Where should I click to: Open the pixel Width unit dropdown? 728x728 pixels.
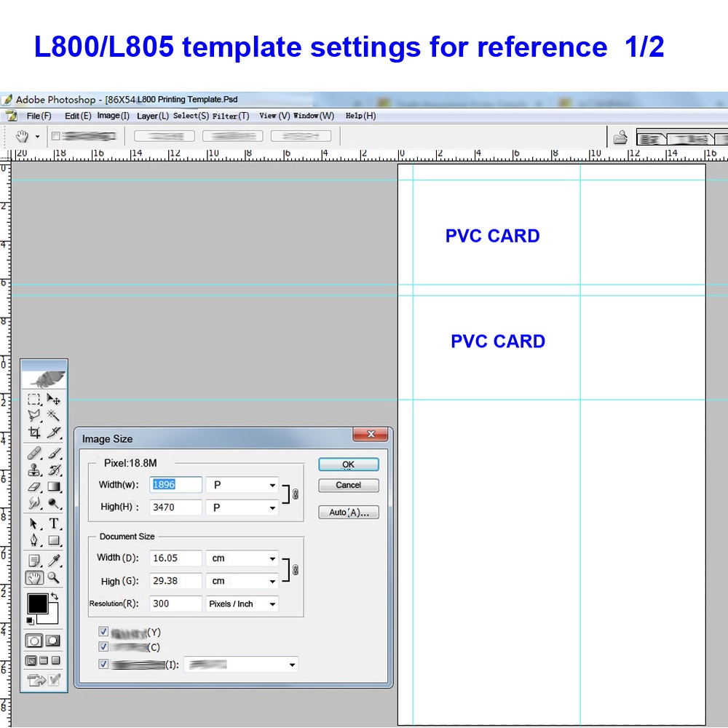point(242,485)
